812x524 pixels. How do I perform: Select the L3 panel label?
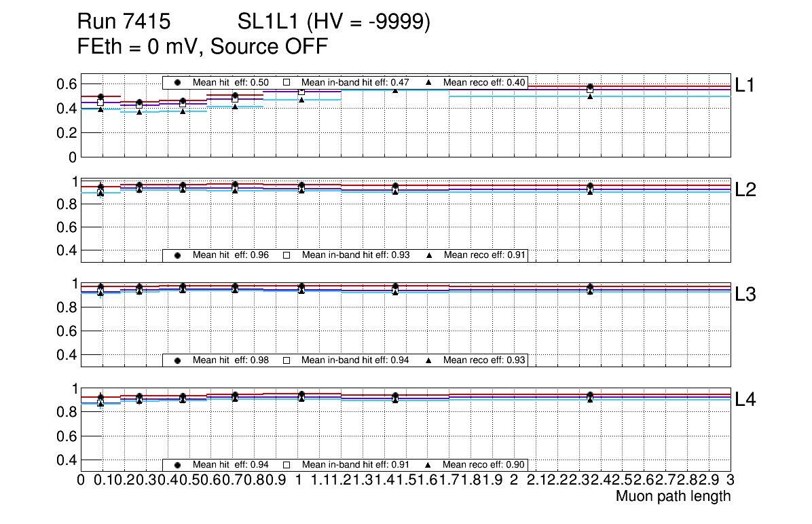pos(745,295)
